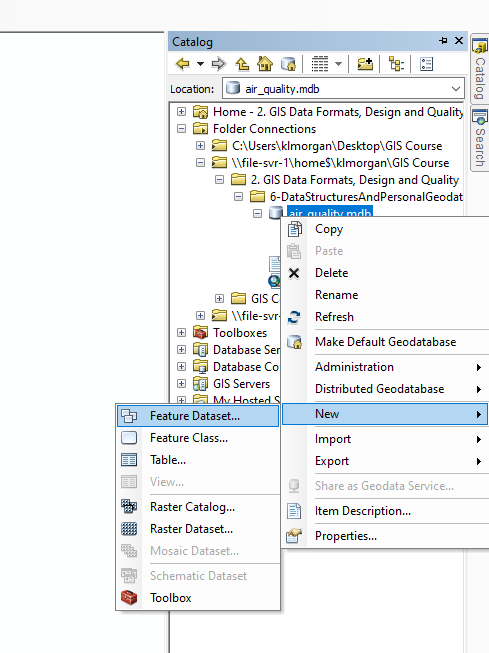
Task: Collapse the air_quality.mdb node
Action: [257, 214]
